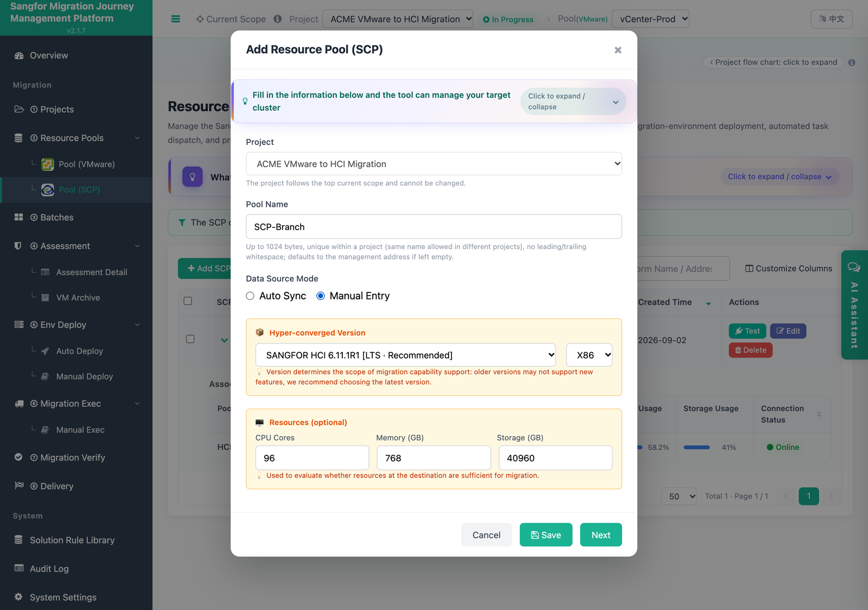Open the X86 architecture dropdown
Screen dimensions: 868x610
[x=590, y=355]
